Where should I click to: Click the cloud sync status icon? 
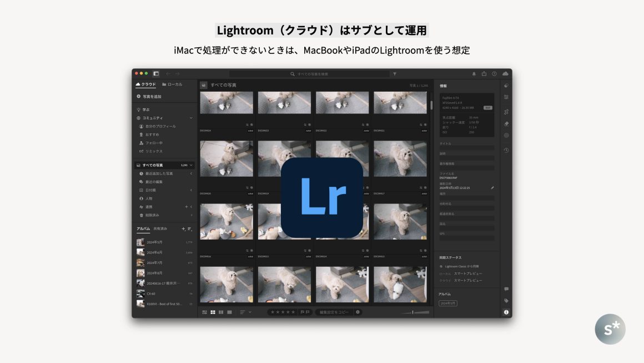[x=505, y=73]
